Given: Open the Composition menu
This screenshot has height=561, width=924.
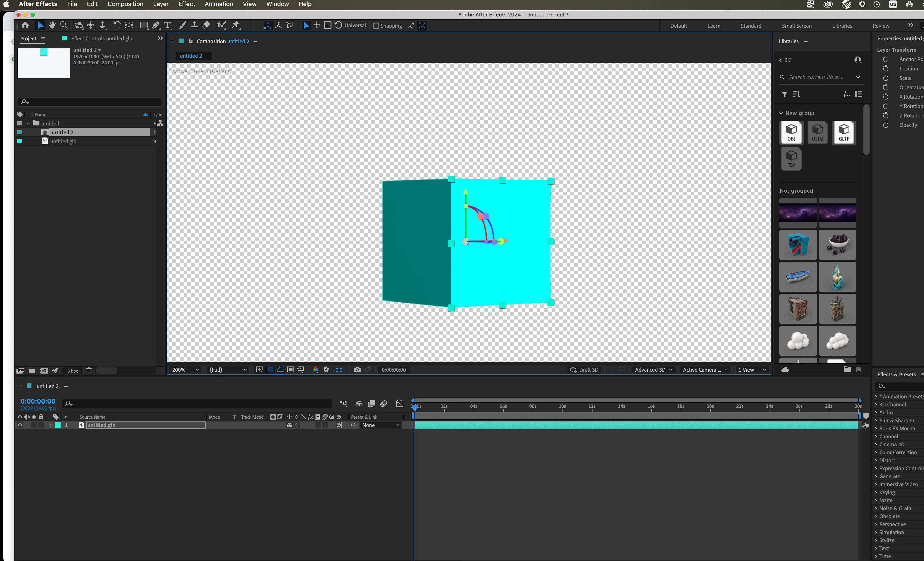Looking at the screenshot, I should click(x=125, y=4).
